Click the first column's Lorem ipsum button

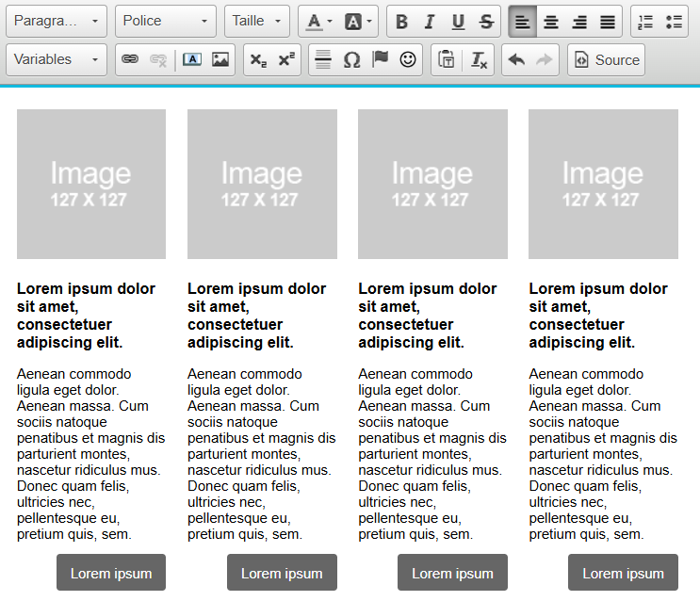(x=111, y=573)
